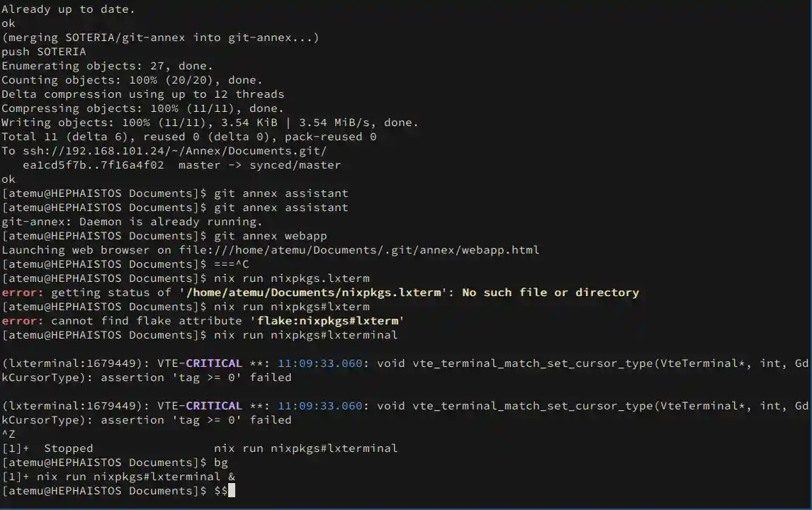The image size is (812, 510).
Task: Click path '/home/atemu/Documents/nixpkgs.lxterm' in error
Action: [x=314, y=293]
